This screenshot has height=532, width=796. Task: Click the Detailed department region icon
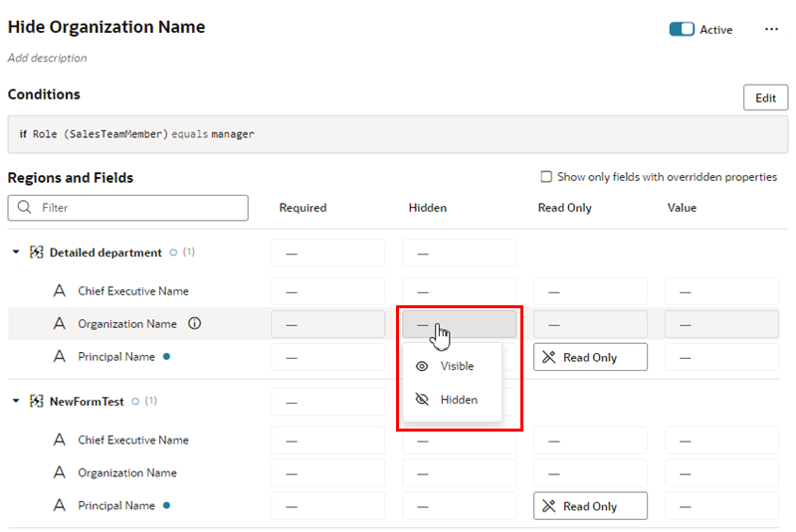coord(36,252)
